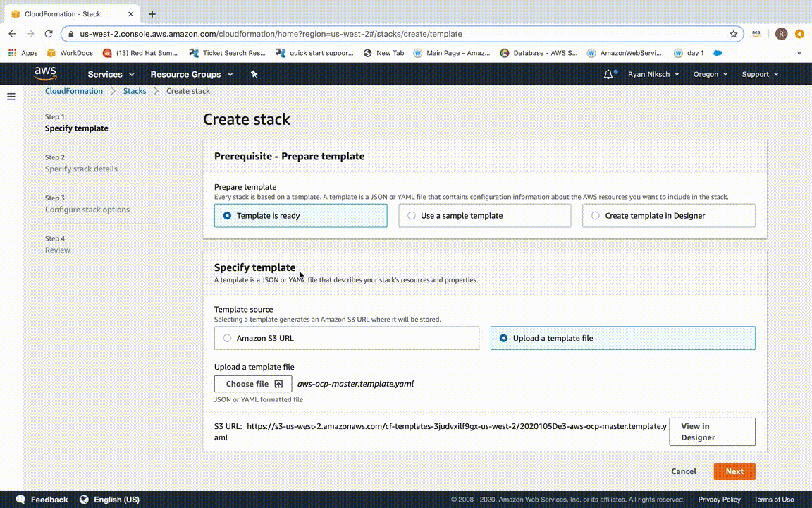The image size is (812, 508).
Task: Close the CloudFormation - Stack tab
Action: click(x=131, y=14)
